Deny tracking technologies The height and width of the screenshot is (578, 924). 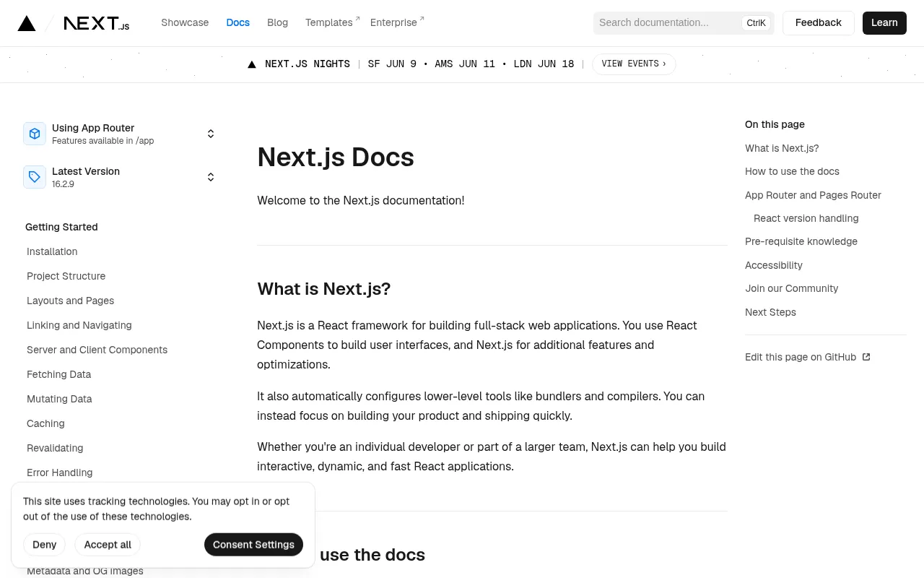[x=44, y=545]
